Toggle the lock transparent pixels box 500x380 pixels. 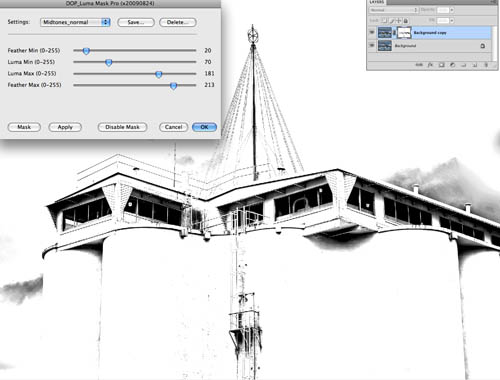click(x=384, y=21)
